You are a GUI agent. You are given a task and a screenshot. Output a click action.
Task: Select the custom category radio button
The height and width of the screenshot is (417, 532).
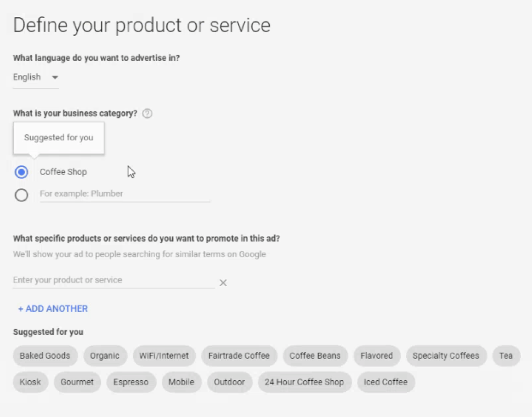click(21, 195)
